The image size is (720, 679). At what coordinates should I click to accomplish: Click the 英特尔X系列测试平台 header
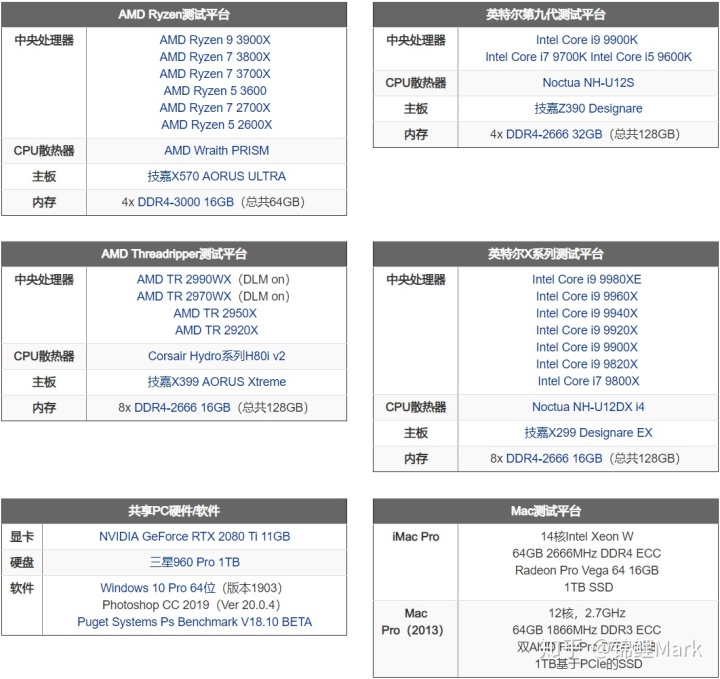[x=546, y=254]
